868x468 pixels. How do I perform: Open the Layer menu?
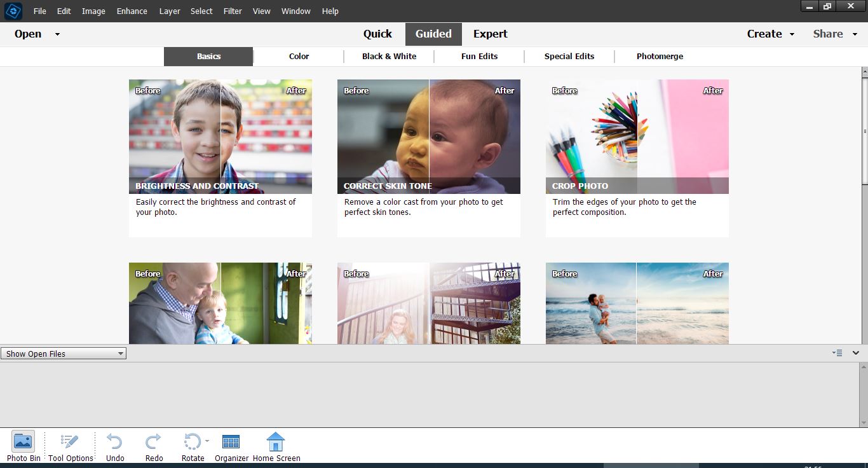[170, 11]
